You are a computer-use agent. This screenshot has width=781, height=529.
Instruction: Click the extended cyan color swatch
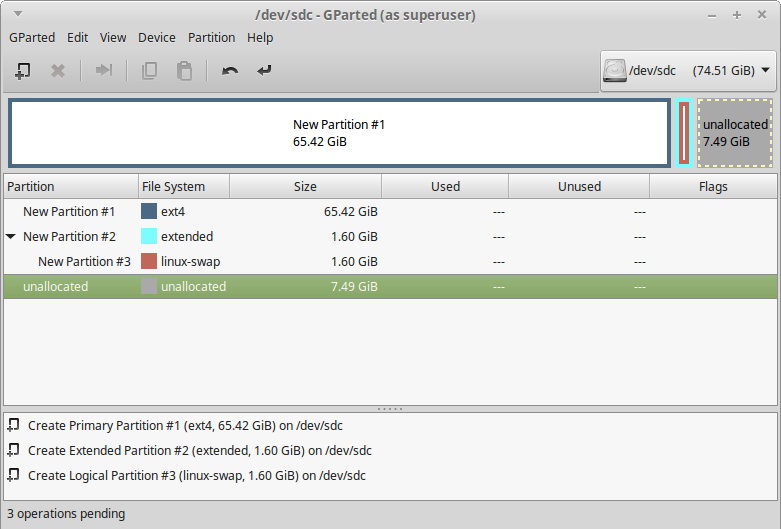click(149, 236)
